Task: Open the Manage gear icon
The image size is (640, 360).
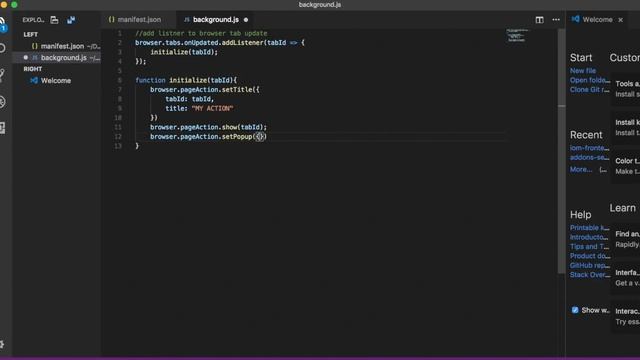Action: (x=2, y=344)
